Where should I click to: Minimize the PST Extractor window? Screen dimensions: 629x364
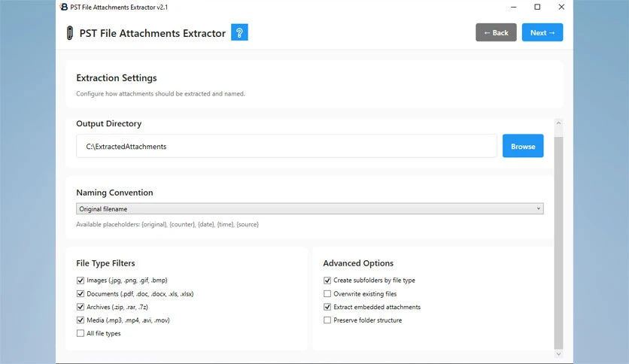click(513, 7)
